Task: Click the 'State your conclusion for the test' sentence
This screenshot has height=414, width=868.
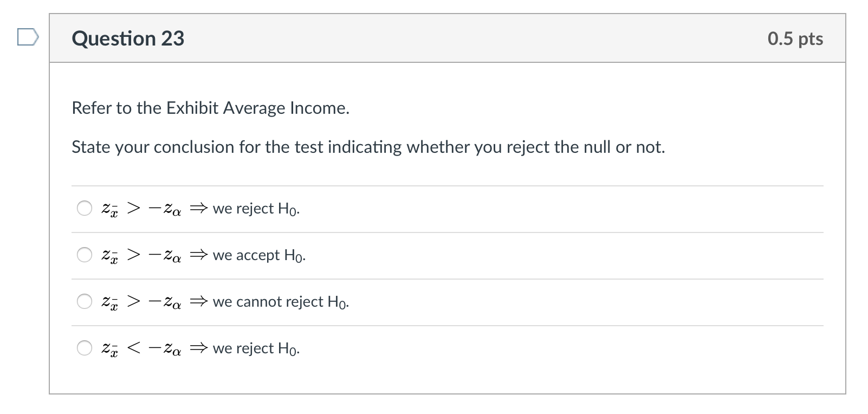Action: click(368, 147)
